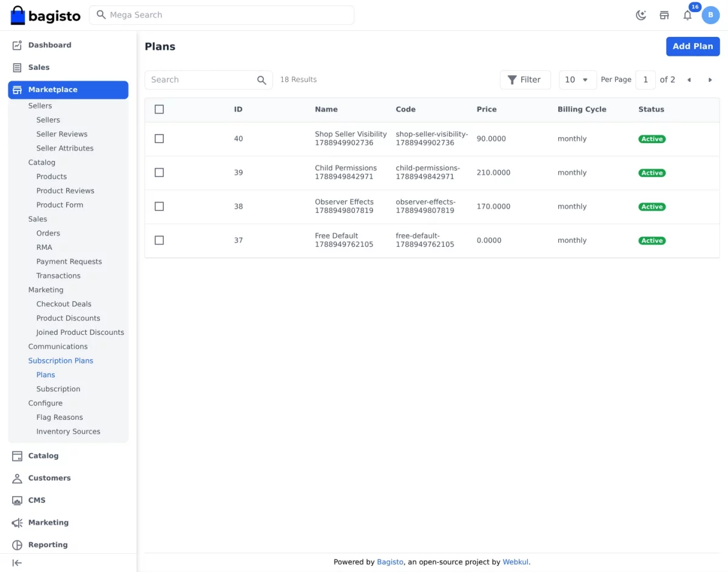The image size is (728, 572).
Task: Sort by the Price column header
Action: [487, 109]
